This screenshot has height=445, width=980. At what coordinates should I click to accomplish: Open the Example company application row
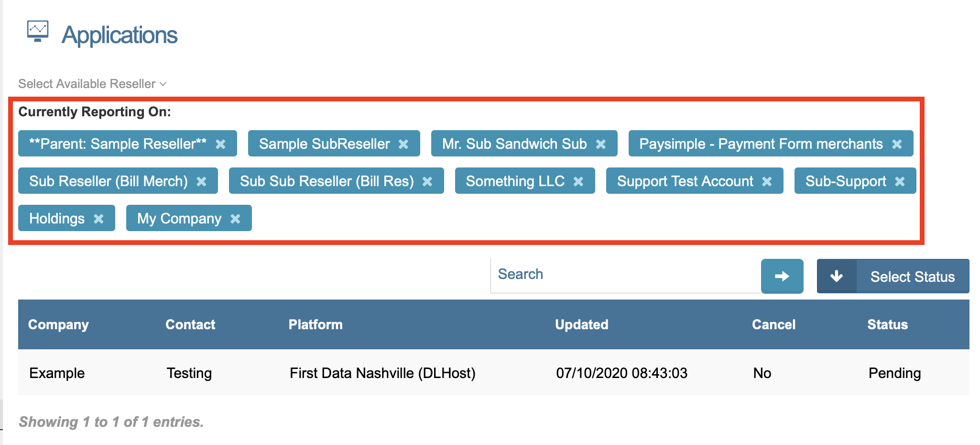click(57, 373)
